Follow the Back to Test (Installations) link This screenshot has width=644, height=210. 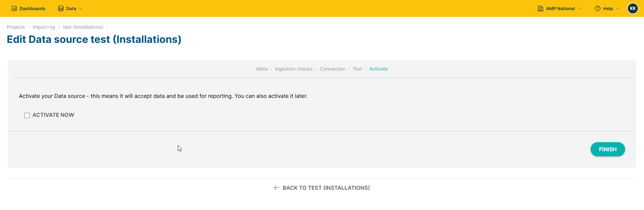pos(322,188)
